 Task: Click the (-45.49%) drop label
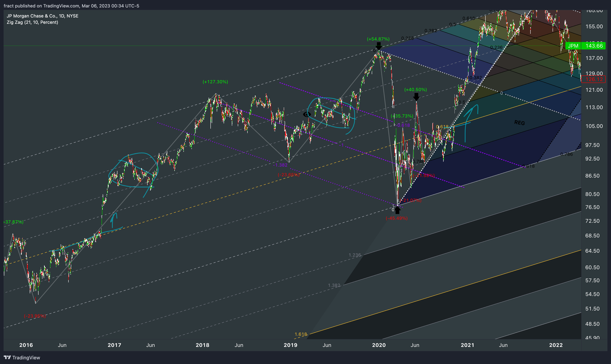pyautogui.click(x=397, y=218)
